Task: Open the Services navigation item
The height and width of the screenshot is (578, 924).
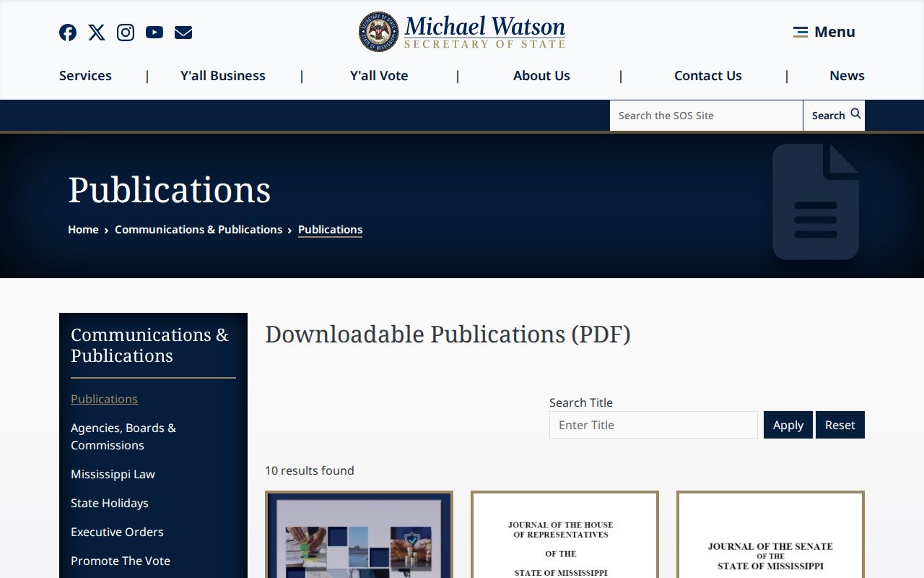Action: point(85,76)
